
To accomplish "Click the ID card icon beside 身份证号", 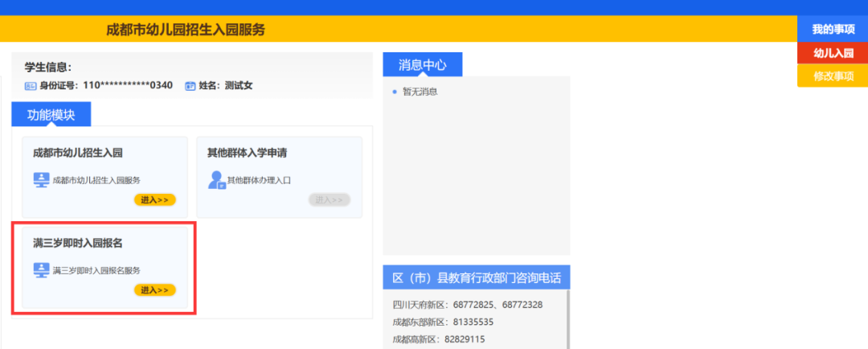I will 31,85.
